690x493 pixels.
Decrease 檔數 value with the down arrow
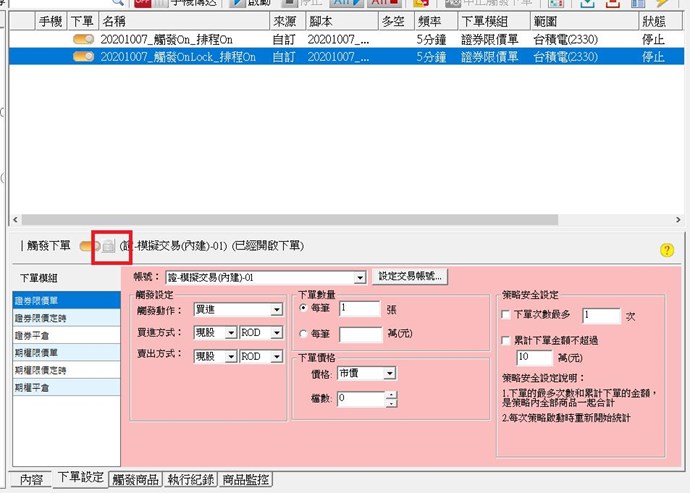391,403
